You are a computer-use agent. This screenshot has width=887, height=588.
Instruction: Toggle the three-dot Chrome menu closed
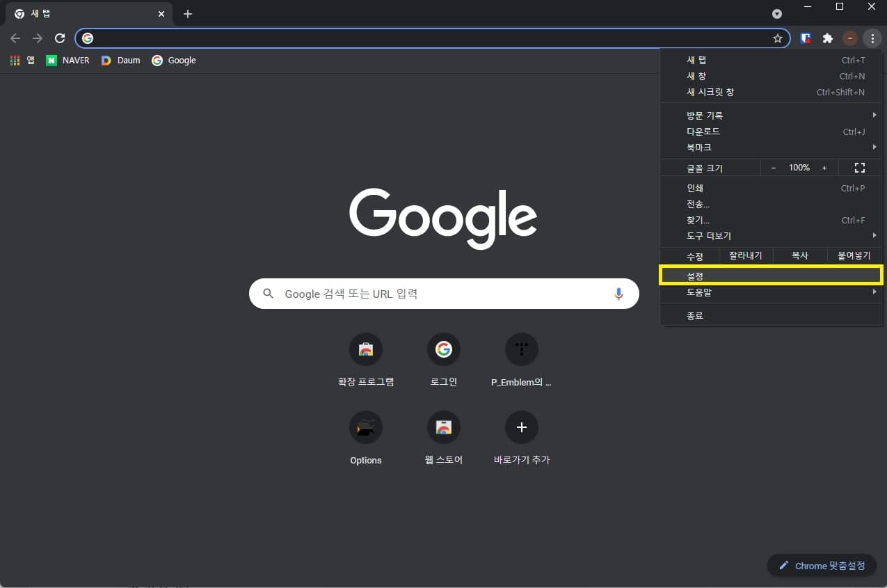872,38
